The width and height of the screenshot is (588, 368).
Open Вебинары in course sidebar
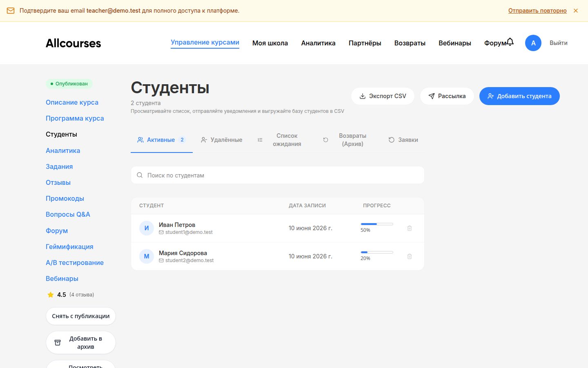click(x=62, y=278)
